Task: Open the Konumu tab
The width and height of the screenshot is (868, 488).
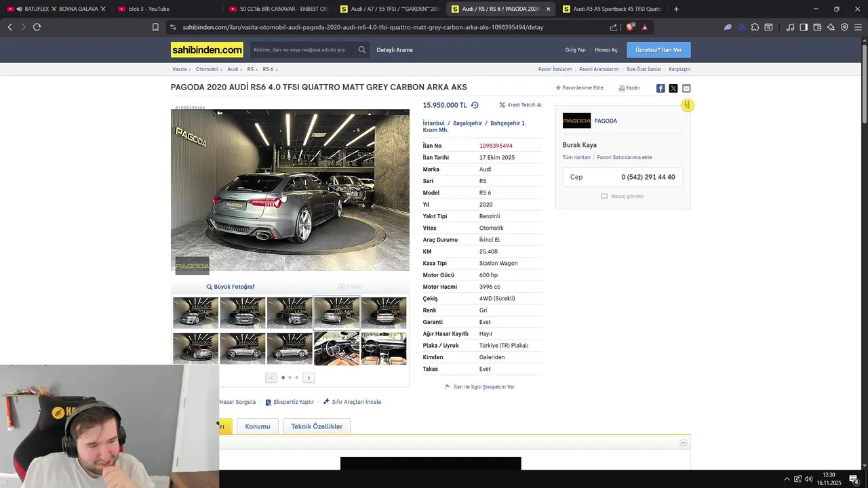Action: [258, 426]
